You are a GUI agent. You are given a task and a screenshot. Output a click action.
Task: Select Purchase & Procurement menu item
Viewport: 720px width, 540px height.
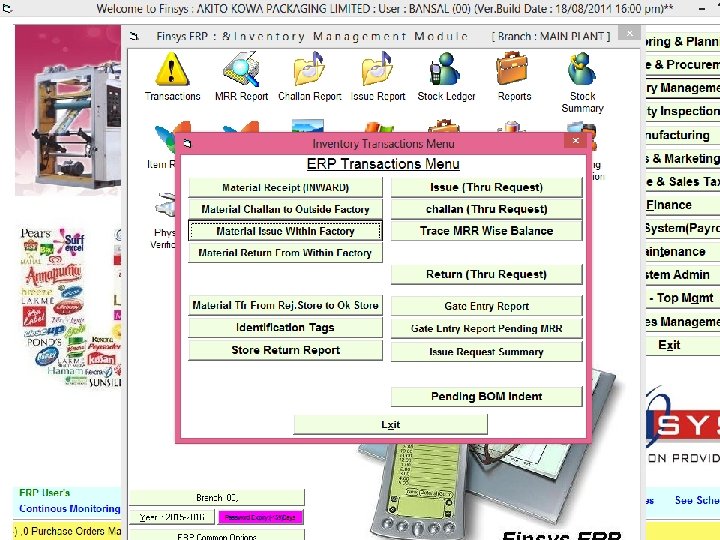683,65
